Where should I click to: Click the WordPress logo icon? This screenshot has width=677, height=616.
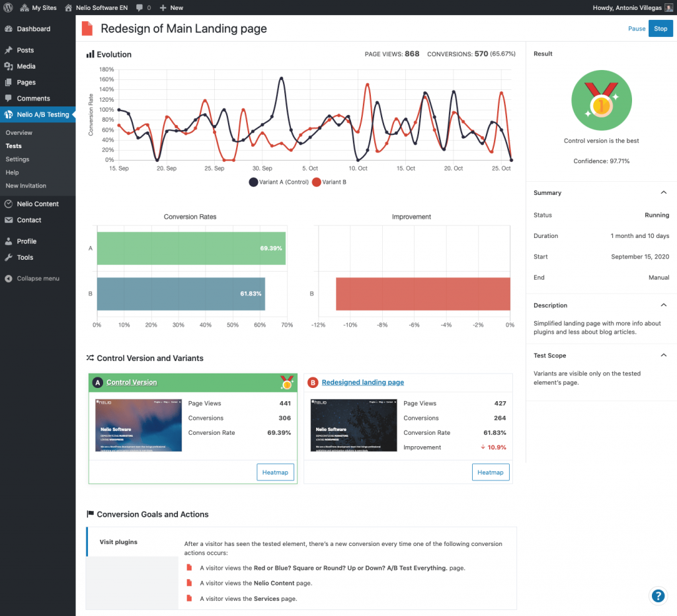click(8, 7)
